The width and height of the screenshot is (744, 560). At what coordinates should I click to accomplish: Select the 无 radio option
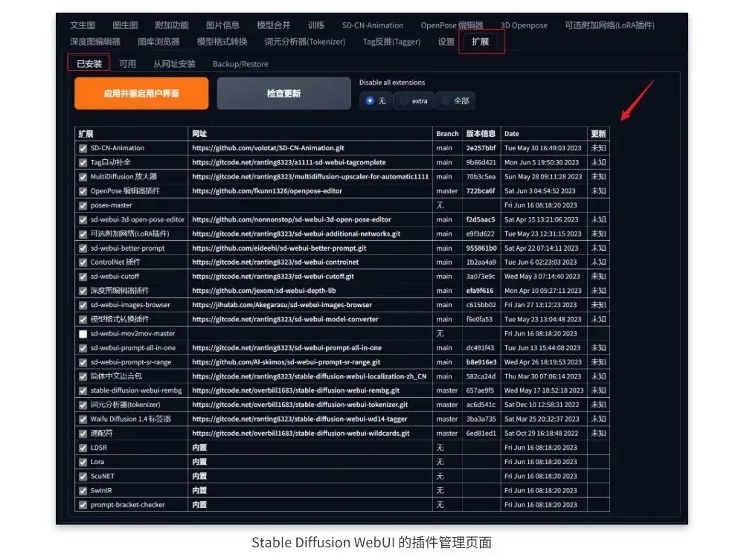coord(371,101)
